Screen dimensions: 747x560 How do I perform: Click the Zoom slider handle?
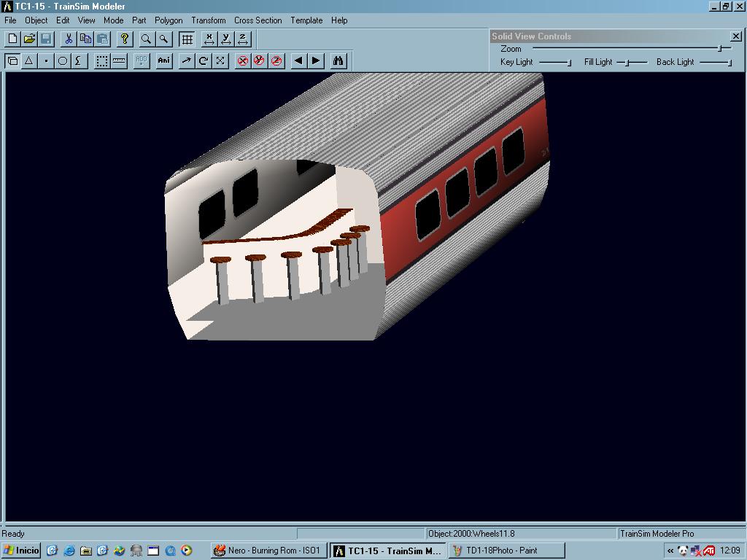(719, 49)
